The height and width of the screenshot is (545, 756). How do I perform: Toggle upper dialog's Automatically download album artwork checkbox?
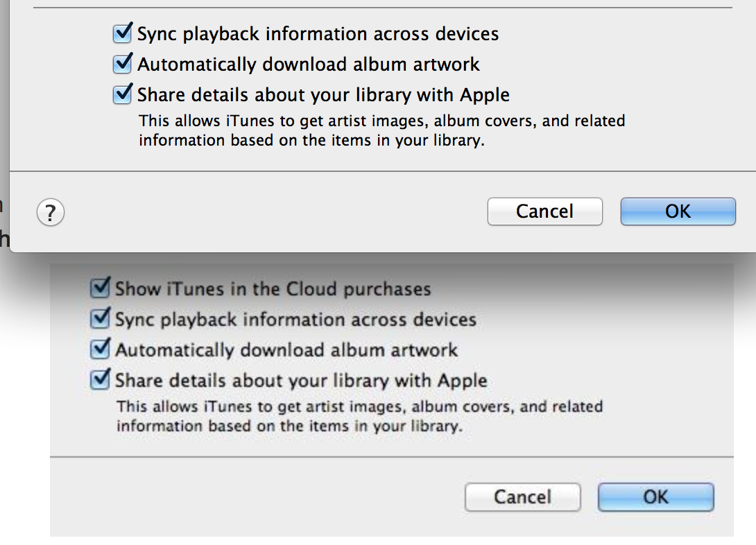click(123, 64)
